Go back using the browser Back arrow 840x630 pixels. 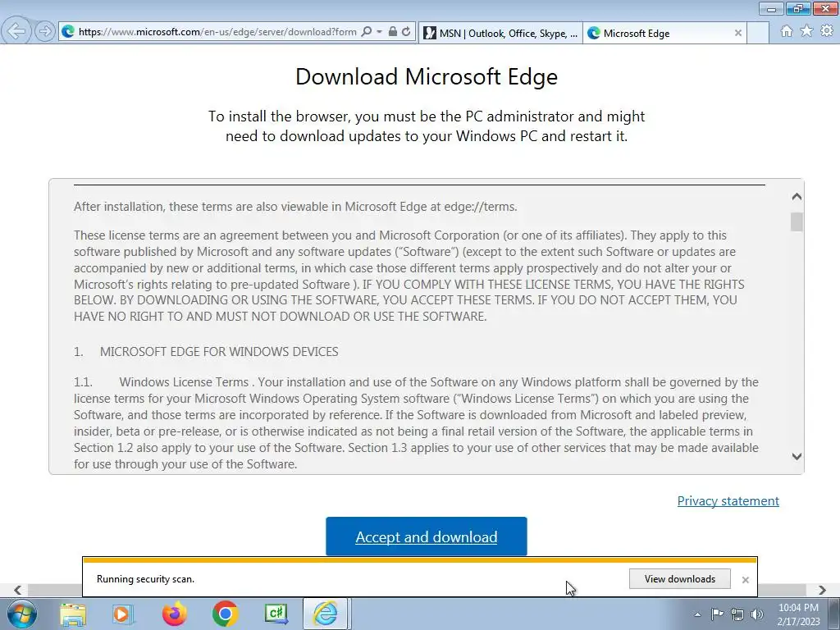tap(16, 31)
